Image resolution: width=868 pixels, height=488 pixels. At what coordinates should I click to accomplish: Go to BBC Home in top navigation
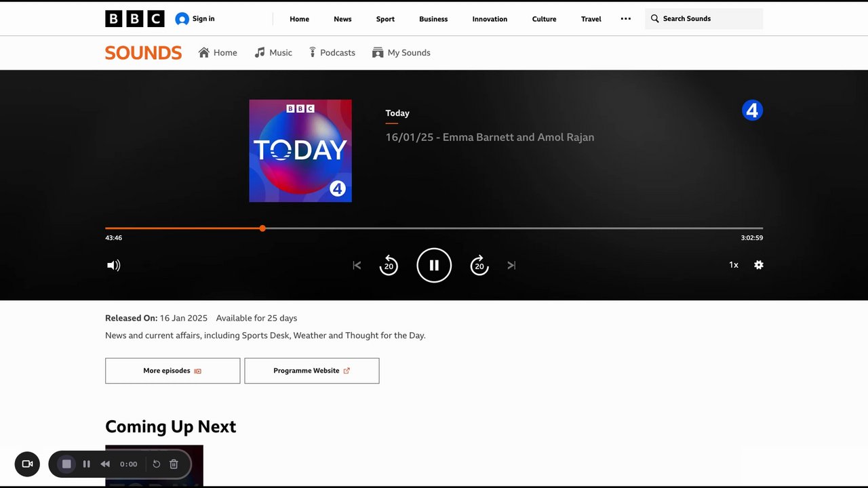[300, 19]
